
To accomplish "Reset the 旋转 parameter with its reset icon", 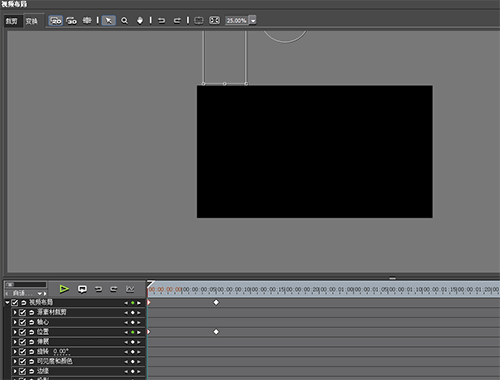I will click(x=31, y=352).
